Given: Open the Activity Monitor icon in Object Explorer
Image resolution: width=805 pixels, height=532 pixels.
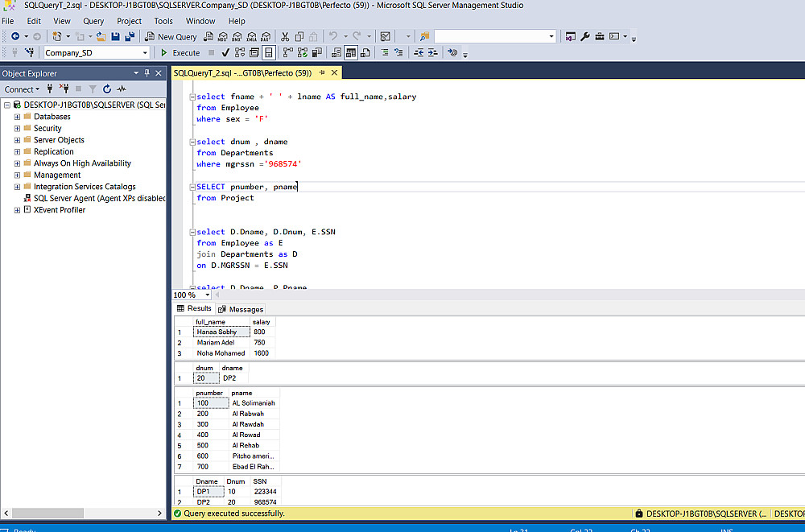Looking at the screenshot, I should 121,89.
